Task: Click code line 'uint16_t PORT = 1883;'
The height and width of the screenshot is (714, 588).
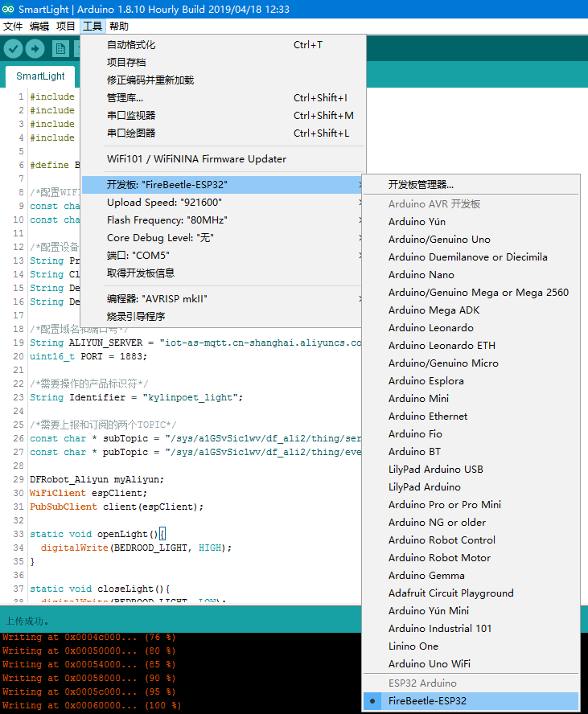Action: [x=88, y=356]
